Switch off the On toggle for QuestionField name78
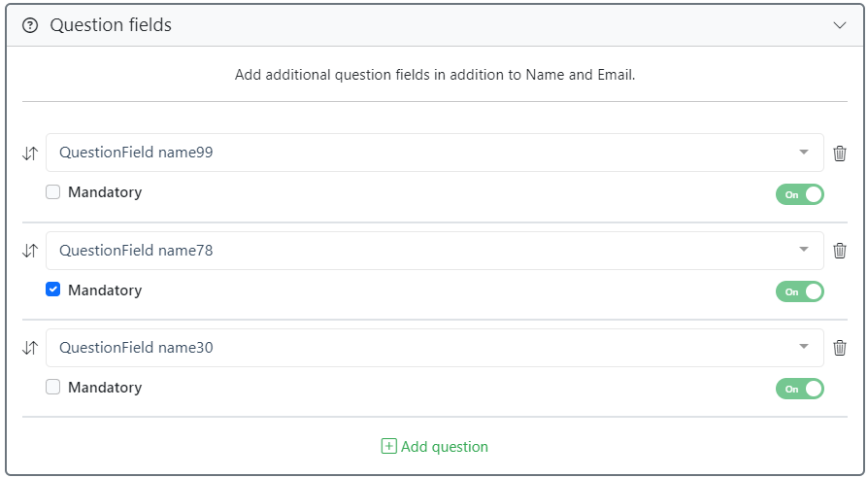The height and width of the screenshot is (478, 868). pyautogui.click(x=799, y=291)
